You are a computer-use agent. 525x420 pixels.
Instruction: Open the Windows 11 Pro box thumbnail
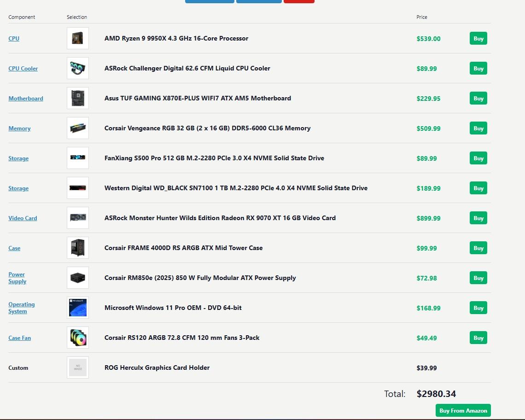[x=78, y=308]
